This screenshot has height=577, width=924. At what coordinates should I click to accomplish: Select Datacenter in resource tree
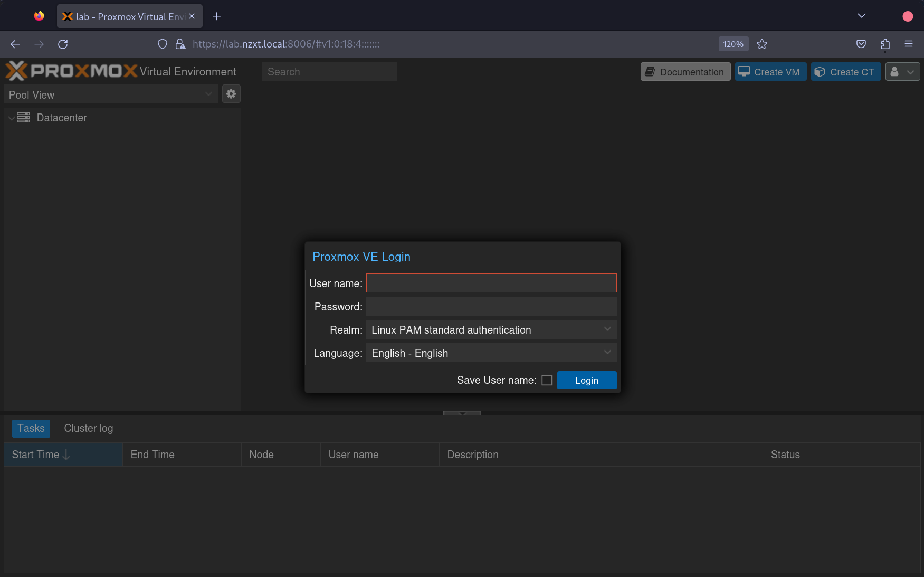coord(62,118)
